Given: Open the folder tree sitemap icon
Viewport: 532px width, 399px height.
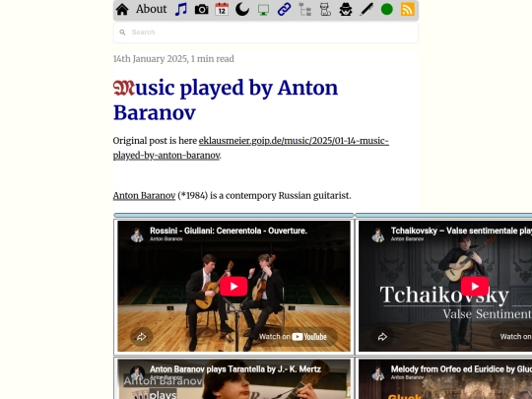Looking at the screenshot, I should [x=304, y=9].
